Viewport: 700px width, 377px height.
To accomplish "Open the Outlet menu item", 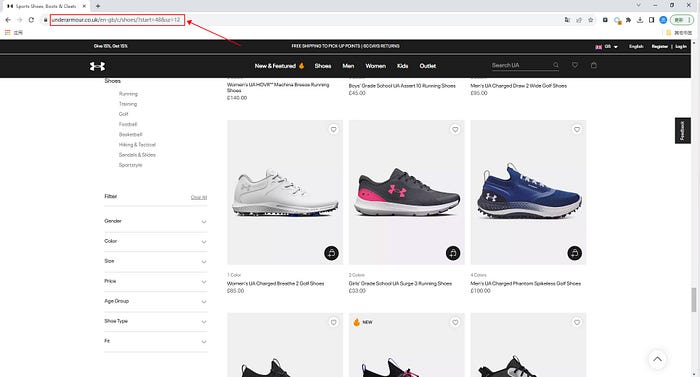I will pyautogui.click(x=428, y=66).
